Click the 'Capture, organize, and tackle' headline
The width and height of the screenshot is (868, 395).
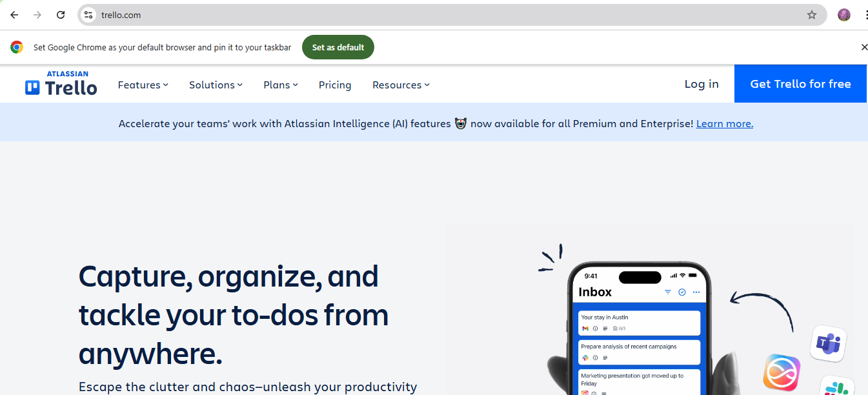click(x=234, y=315)
